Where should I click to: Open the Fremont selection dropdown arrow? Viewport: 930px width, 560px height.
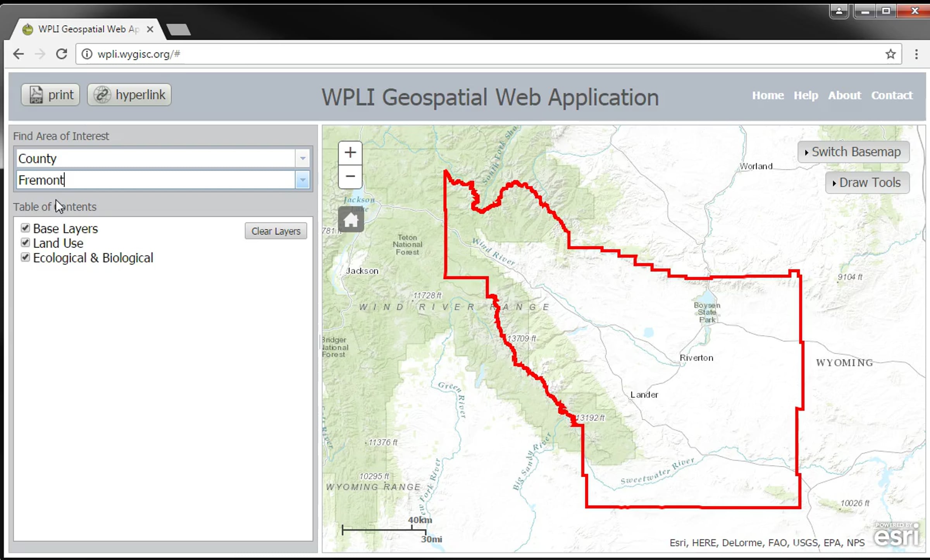[x=302, y=180]
